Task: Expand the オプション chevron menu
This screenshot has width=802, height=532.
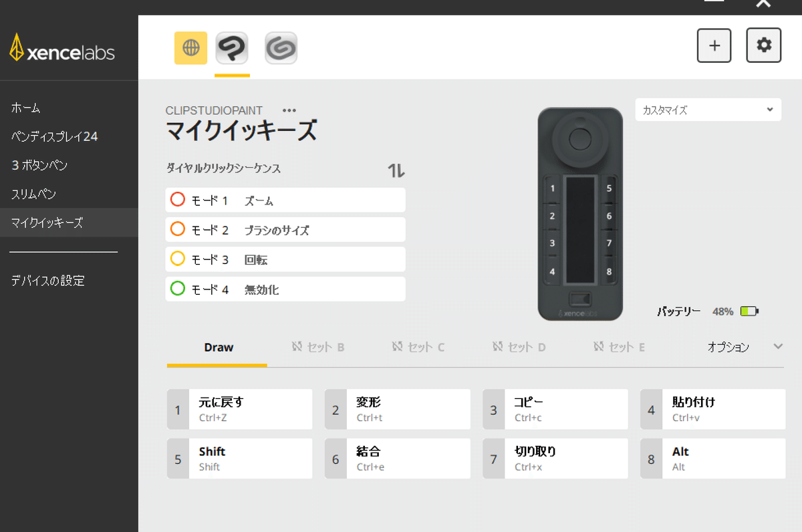Action: (x=777, y=346)
